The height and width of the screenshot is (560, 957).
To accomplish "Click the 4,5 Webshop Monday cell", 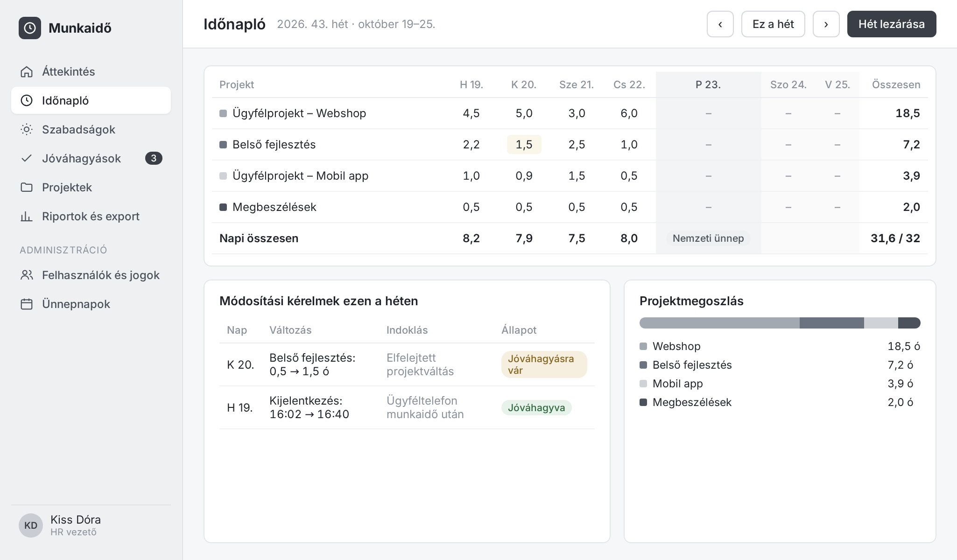I will coord(471,113).
